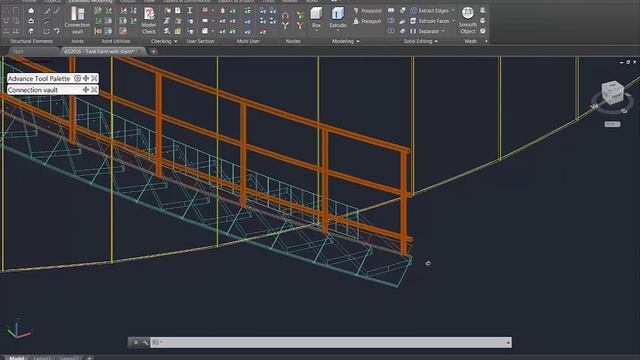Expand the Solid Editing panel flyout
Screen dimensions: 640x360
tap(436, 42)
